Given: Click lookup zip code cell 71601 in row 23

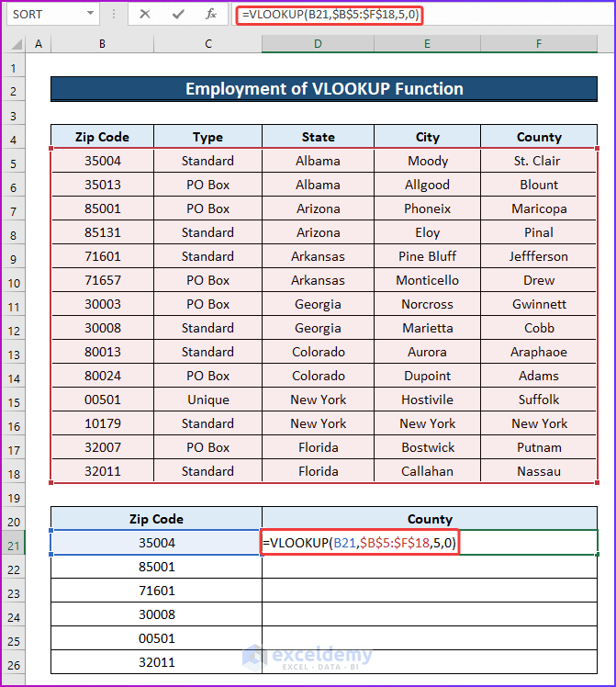Looking at the screenshot, I should click(156, 591).
